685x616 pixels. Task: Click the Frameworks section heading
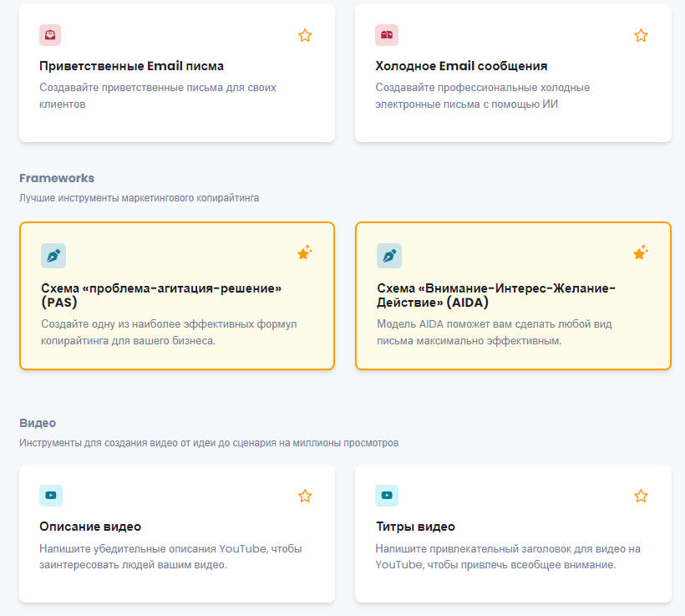(x=57, y=178)
